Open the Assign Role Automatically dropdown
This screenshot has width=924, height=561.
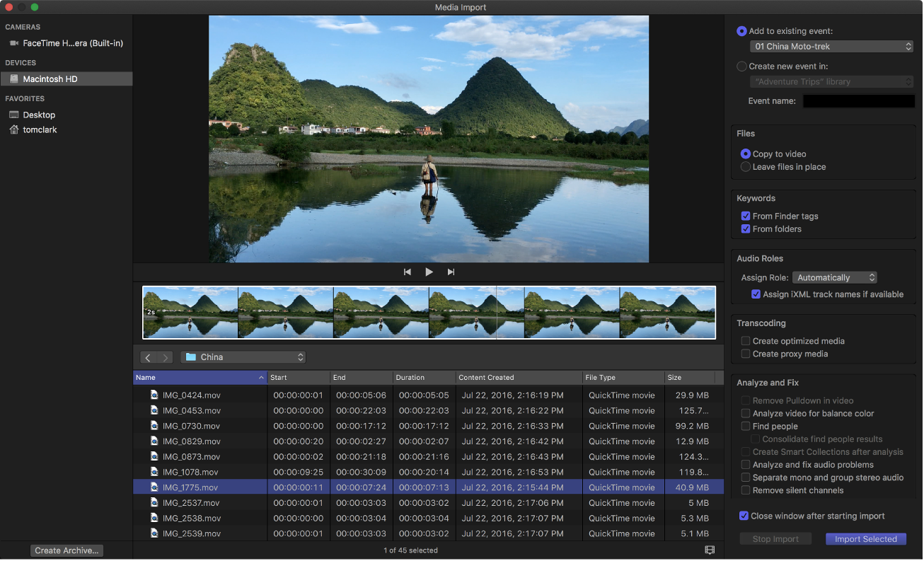click(x=835, y=277)
